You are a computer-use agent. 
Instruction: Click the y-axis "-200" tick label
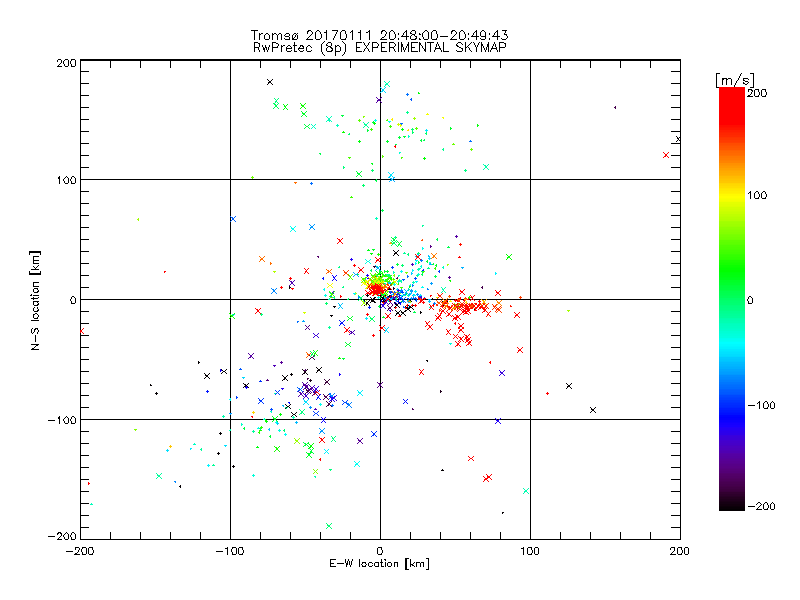62,536
